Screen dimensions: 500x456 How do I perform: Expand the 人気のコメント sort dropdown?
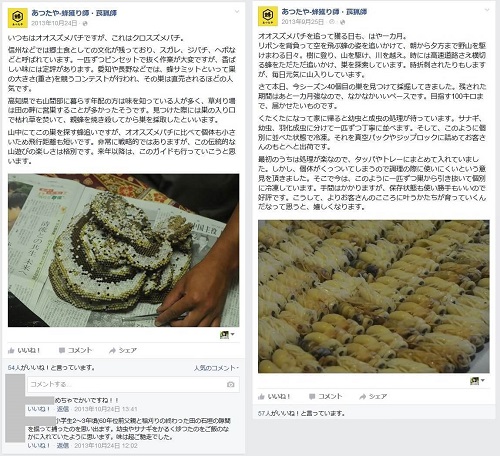tap(216, 368)
